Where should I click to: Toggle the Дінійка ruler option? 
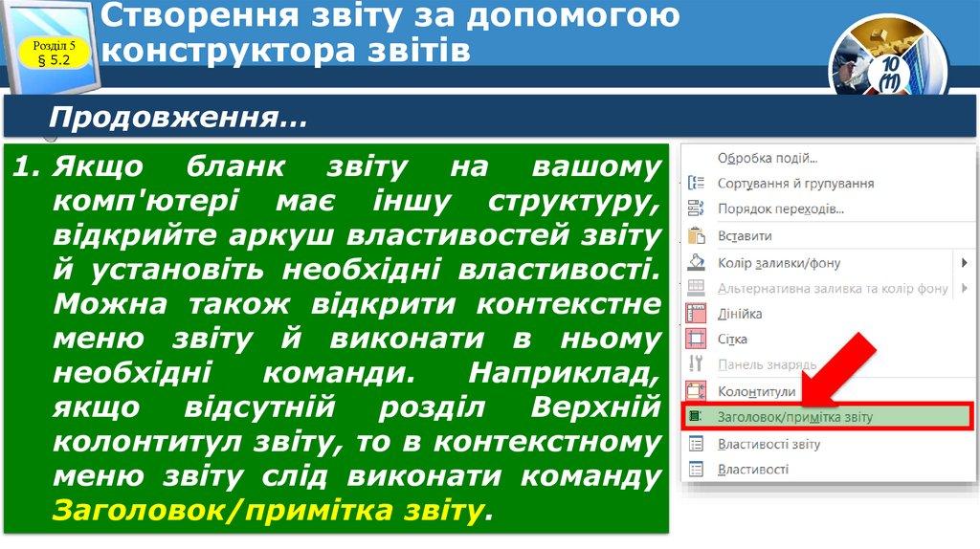coord(697,314)
